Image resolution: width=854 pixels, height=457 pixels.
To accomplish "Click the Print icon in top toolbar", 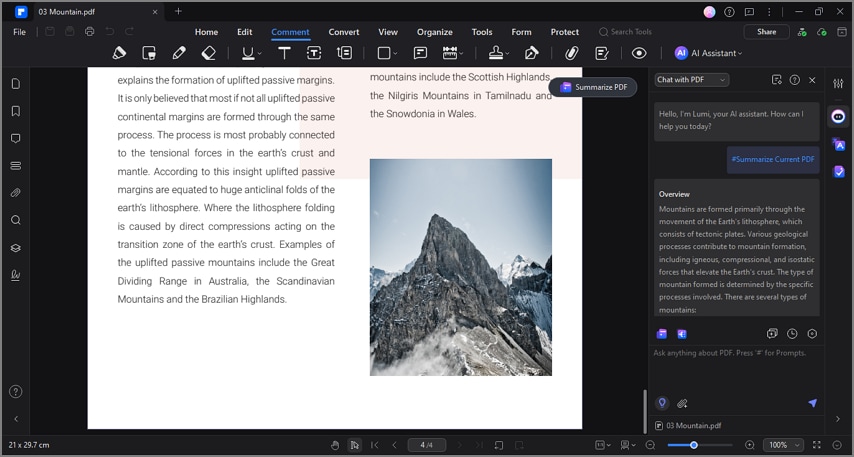I will (x=89, y=32).
